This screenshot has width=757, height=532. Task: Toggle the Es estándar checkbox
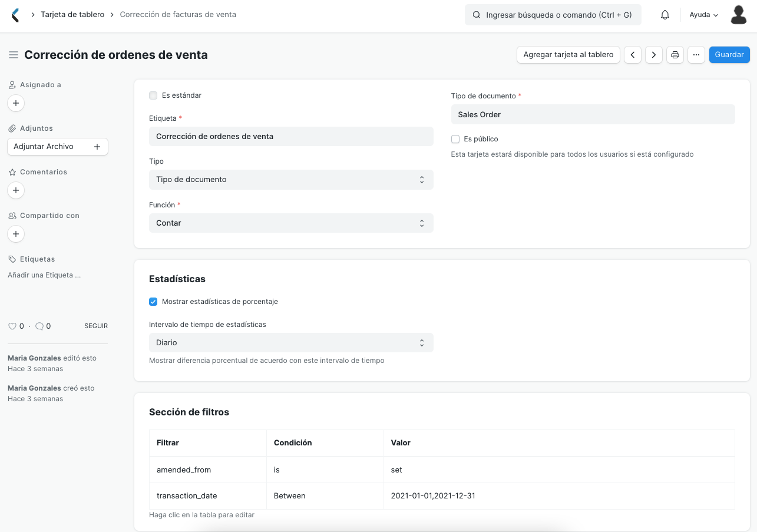point(153,95)
